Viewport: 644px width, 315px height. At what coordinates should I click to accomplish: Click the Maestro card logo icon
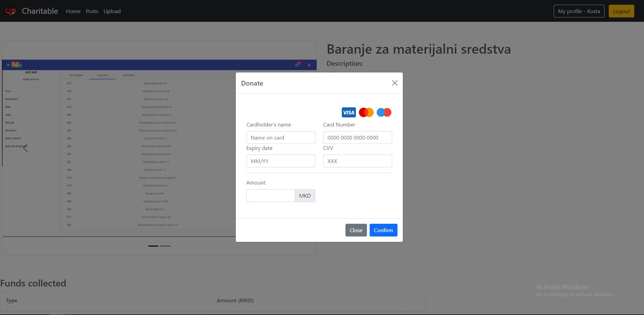tap(384, 112)
